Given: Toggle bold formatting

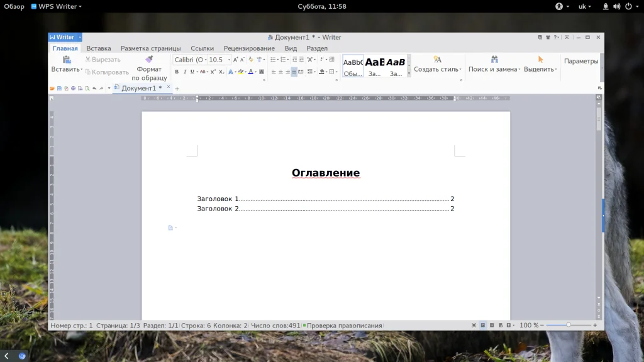Looking at the screenshot, I should (x=177, y=72).
